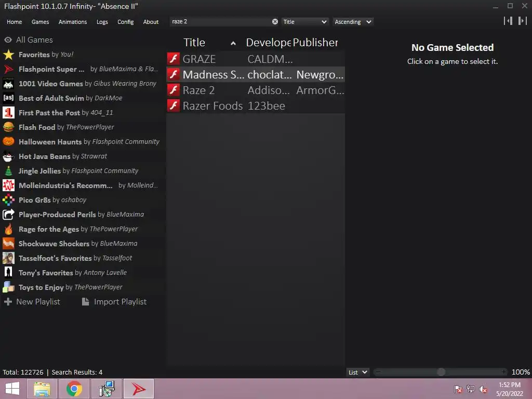The width and height of the screenshot is (532, 399).
Task: Click the 123bee developer cell
Action: point(266,106)
